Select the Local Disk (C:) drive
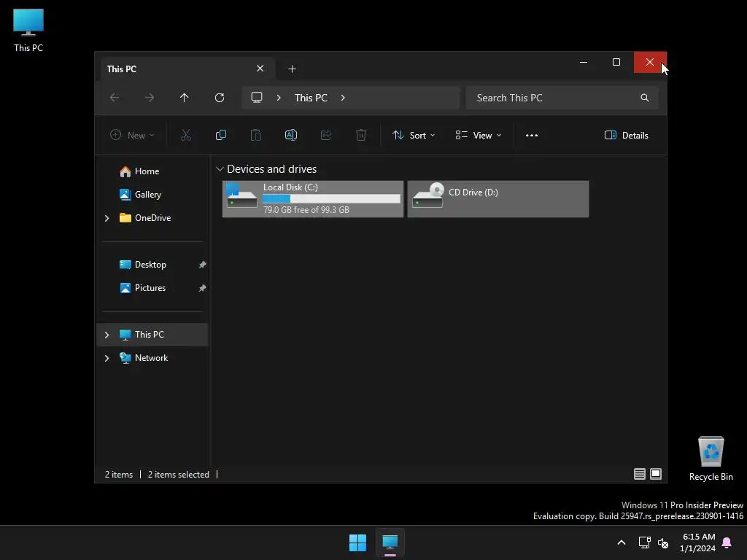The image size is (747, 560). click(x=313, y=198)
